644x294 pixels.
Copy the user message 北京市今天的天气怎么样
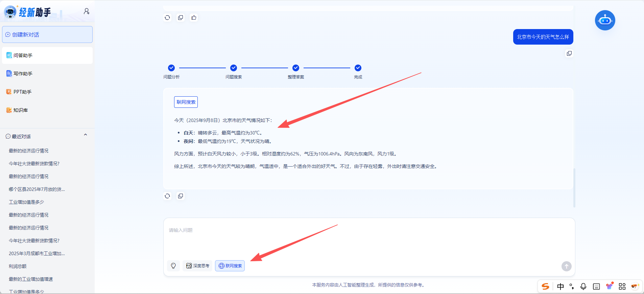(x=569, y=53)
